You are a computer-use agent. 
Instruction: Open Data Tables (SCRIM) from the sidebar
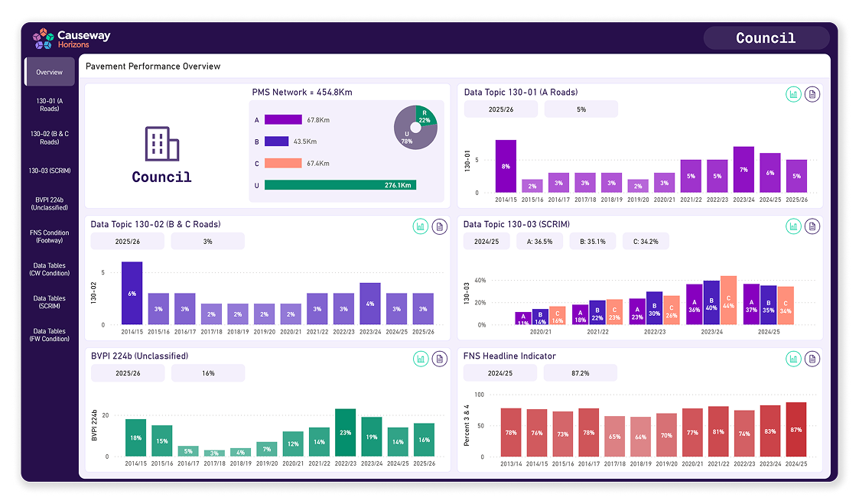(x=49, y=303)
